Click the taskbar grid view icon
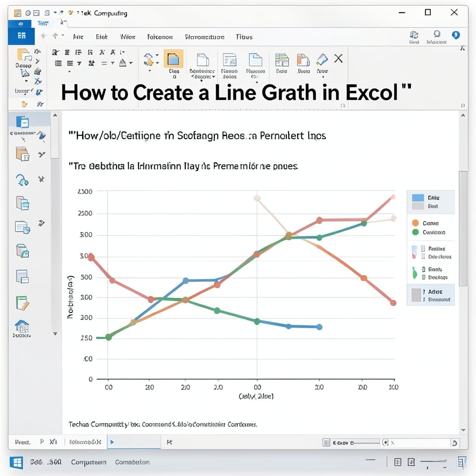The width and height of the screenshot is (476, 476). coord(397,462)
